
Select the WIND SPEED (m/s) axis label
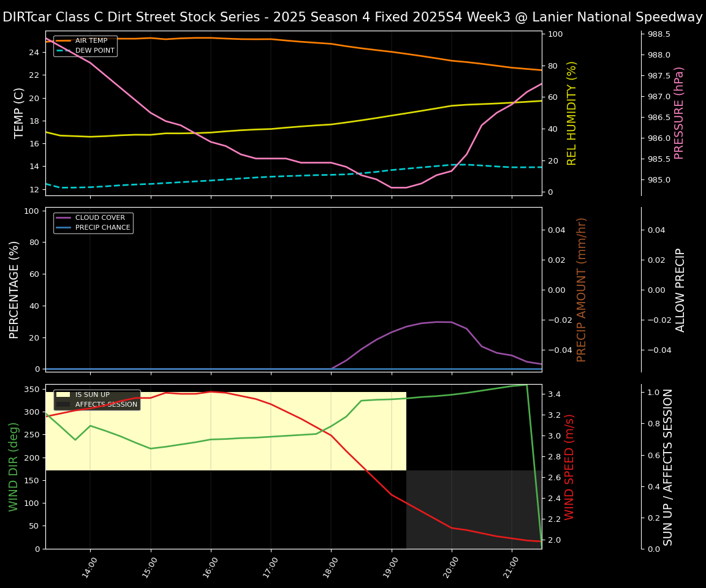coord(570,467)
